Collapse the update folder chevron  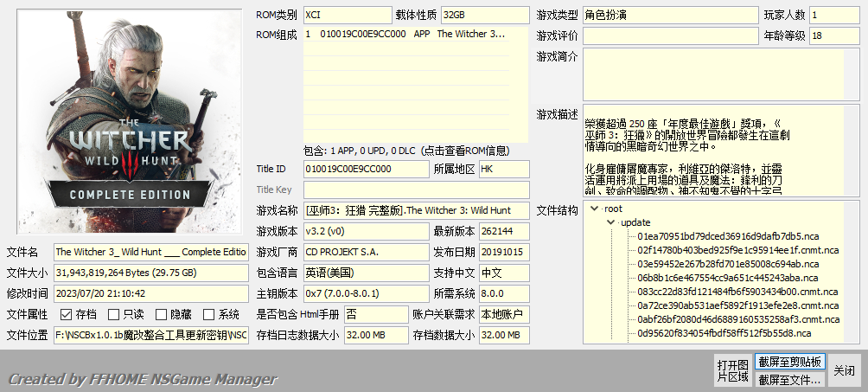click(610, 222)
